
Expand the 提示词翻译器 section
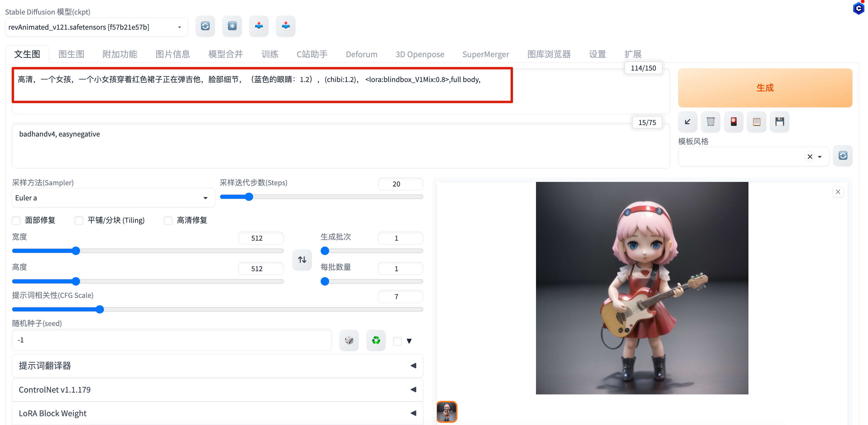(217, 366)
